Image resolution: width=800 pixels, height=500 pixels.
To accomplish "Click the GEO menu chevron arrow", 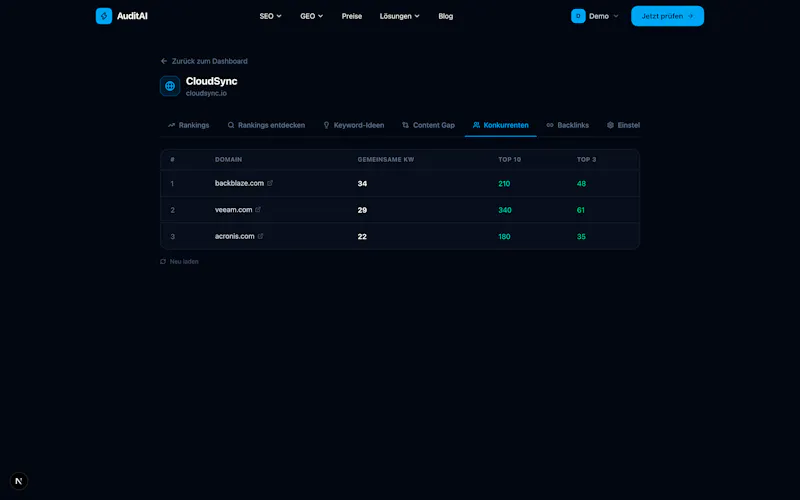I will pos(320,16).
